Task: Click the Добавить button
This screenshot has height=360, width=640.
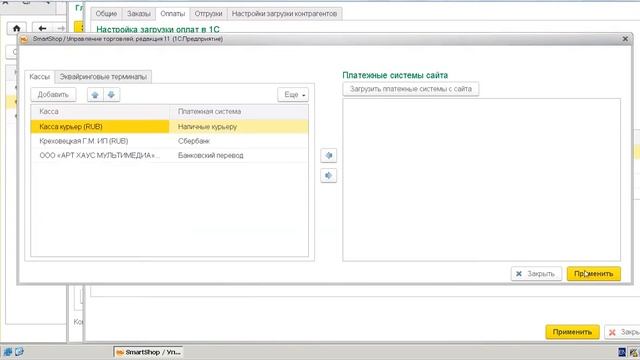Action: click(x=53, y=95)
